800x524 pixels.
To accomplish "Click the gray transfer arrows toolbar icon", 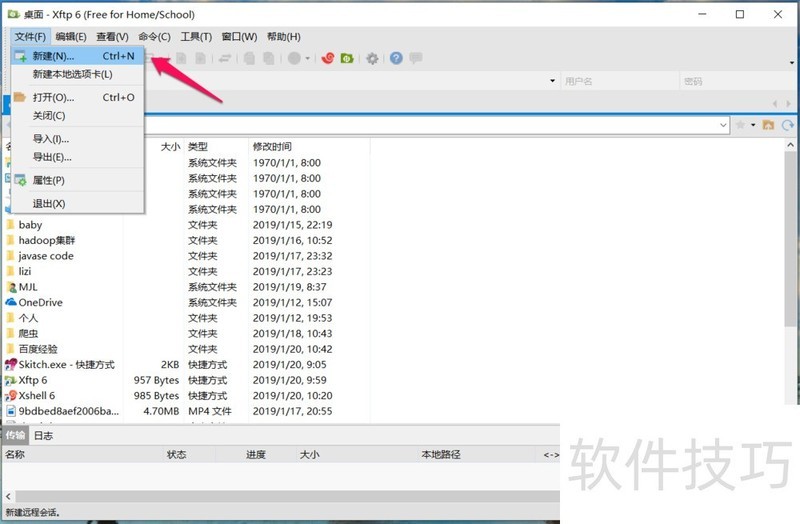I will pyautogui.click(x=225, y=58).
